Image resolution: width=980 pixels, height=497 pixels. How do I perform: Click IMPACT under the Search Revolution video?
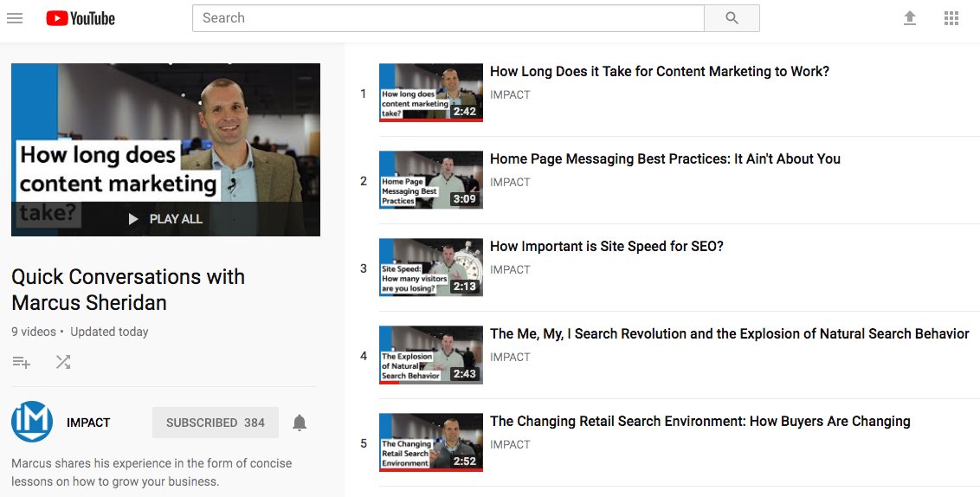click(x=510, y=358)
